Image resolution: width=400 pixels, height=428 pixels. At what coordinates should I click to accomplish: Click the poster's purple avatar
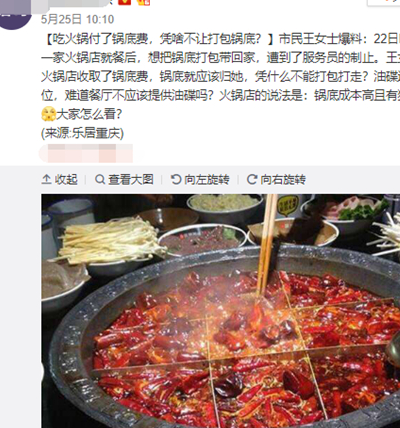tap(16, 15)
